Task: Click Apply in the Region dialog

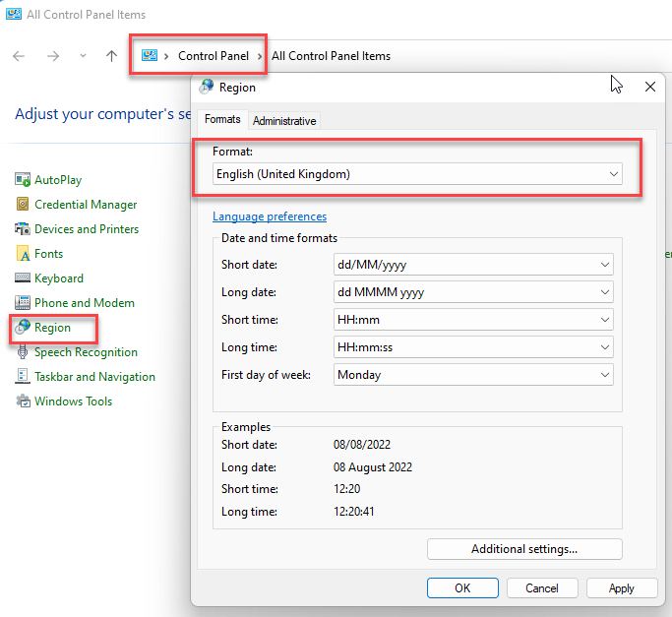Action: pos(622,588)
